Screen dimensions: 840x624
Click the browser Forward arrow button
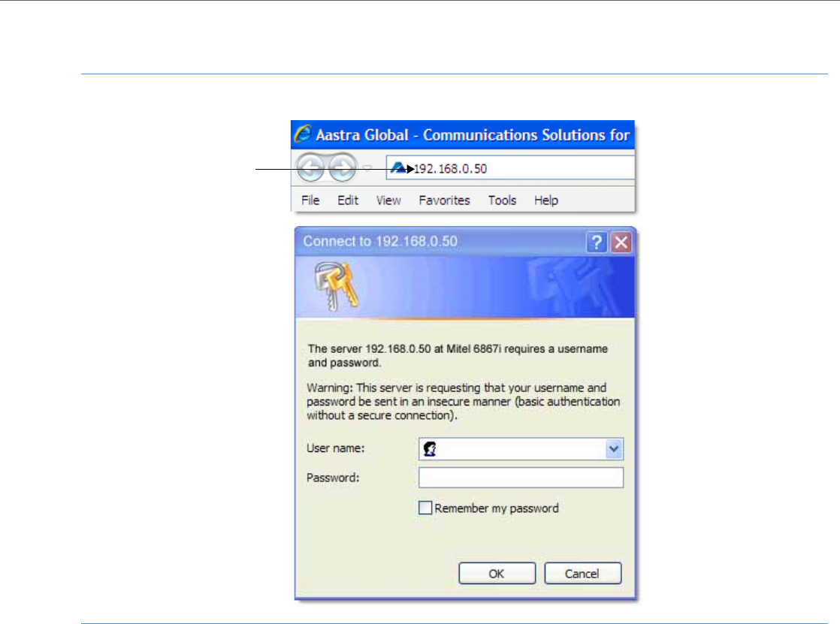[343, 167]
